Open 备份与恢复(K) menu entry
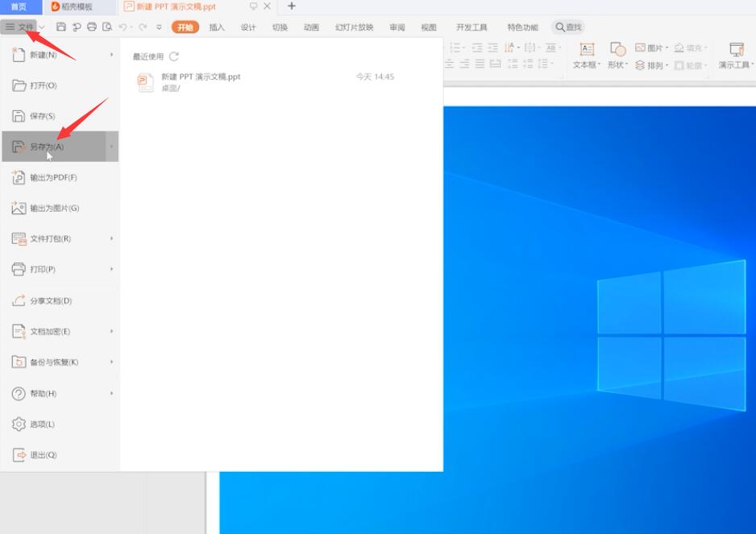The height and width of the screenshot is (534, 756). [x=60, y=362]
